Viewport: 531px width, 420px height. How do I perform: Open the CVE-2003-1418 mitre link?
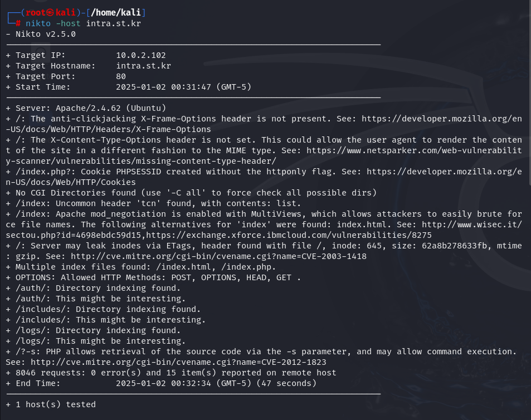(x=219, y=256)
